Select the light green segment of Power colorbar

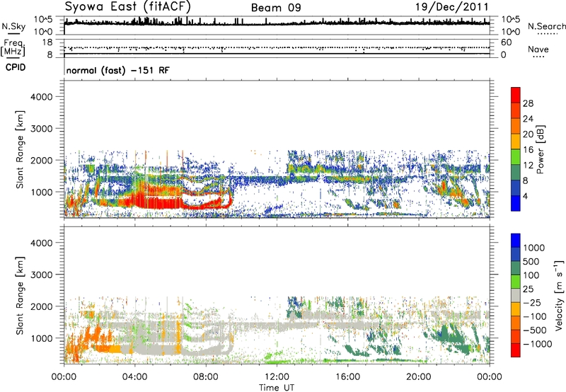coord(516,157)
